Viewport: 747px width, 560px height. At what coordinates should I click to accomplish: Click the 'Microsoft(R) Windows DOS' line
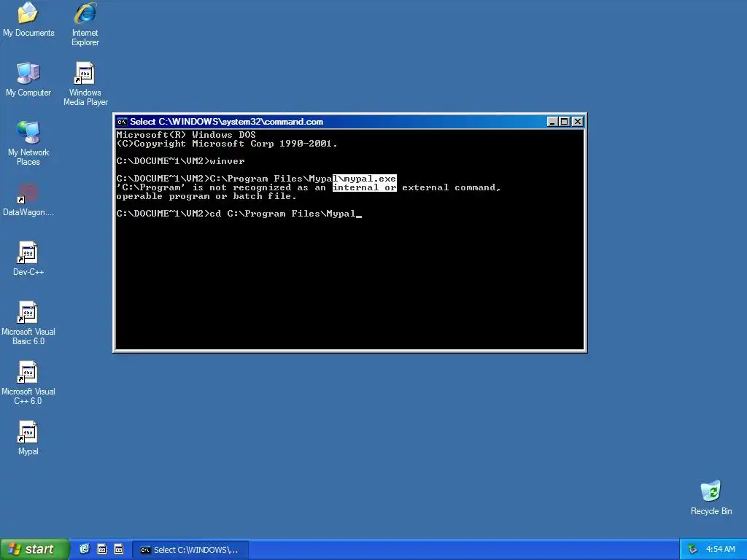coord(186,135)
